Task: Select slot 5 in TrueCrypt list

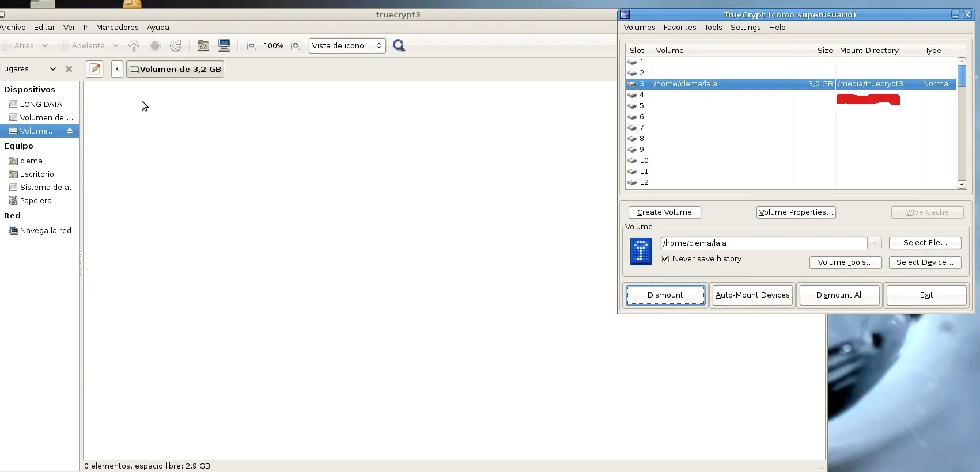Action: [x=791, y=106]
